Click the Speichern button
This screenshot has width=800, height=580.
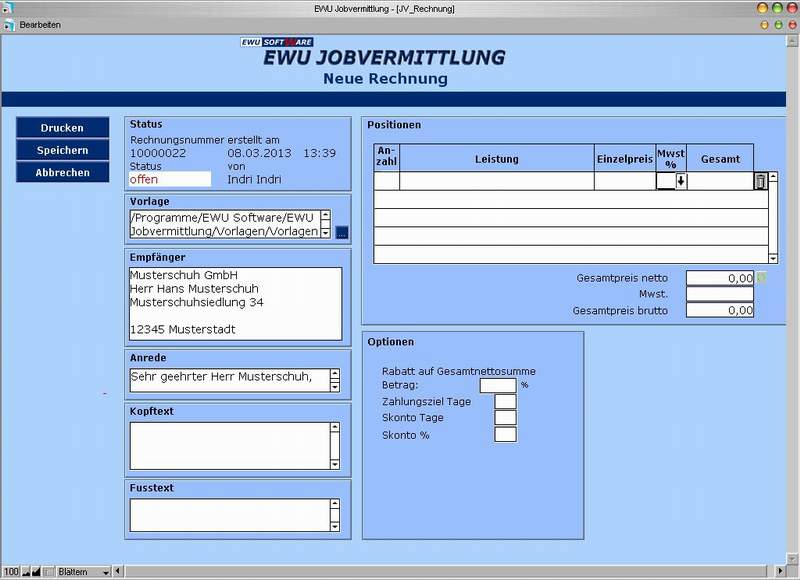pyautogui.click(x=62, y=150)
